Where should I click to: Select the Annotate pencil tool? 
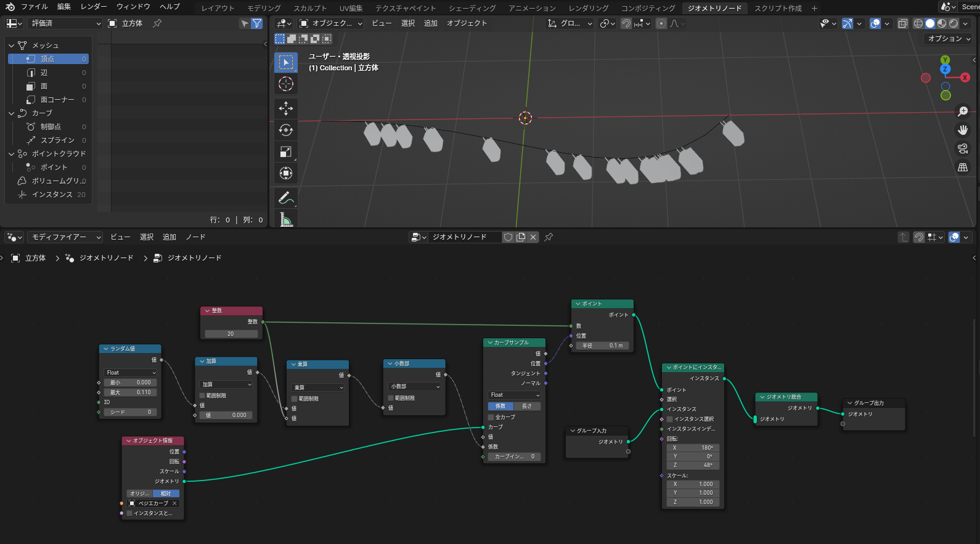point(285,198)
